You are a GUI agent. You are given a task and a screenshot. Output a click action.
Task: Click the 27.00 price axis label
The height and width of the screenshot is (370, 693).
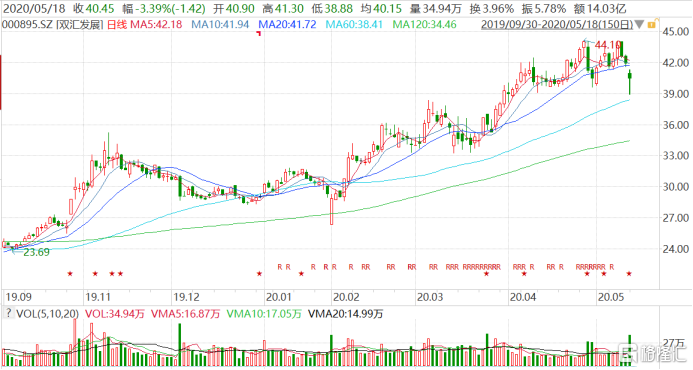click(x=676, y=218)
